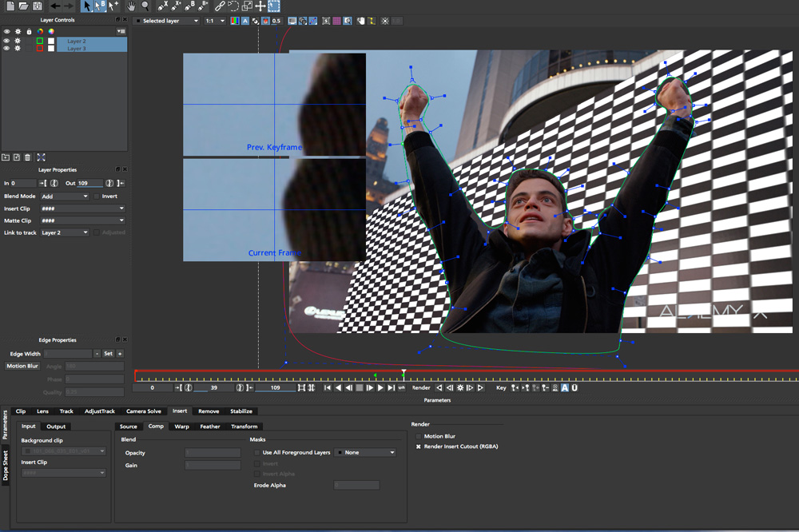Choose the Add Bezier to Layer tool

coord(203,6)
